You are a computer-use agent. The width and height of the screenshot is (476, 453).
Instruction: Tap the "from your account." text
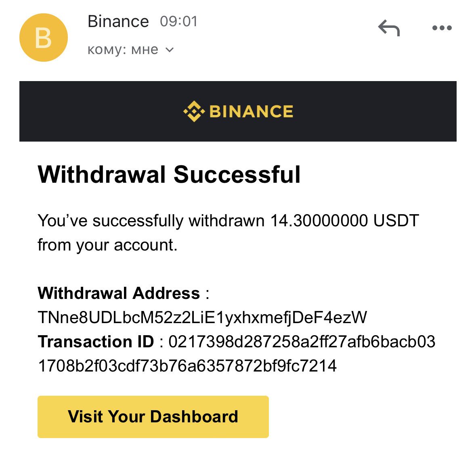click(107, 245)
